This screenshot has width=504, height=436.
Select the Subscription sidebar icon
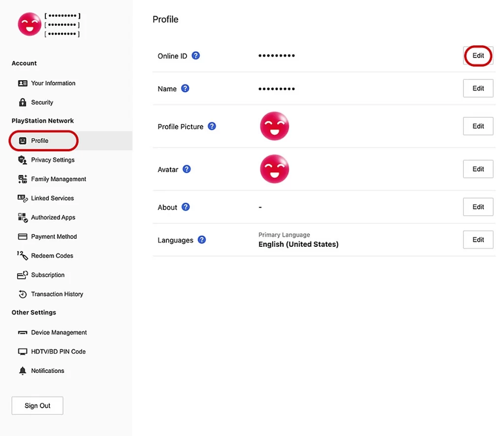point(23,274)
